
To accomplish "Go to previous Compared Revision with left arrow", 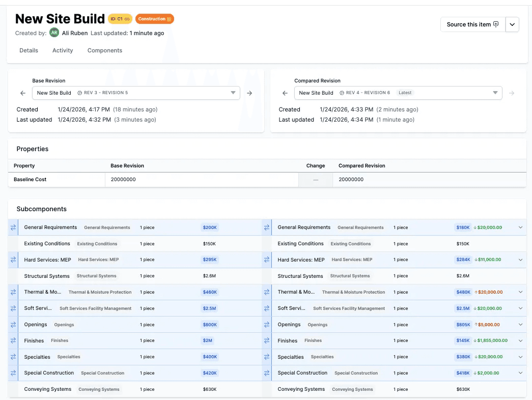I will 285,93.
